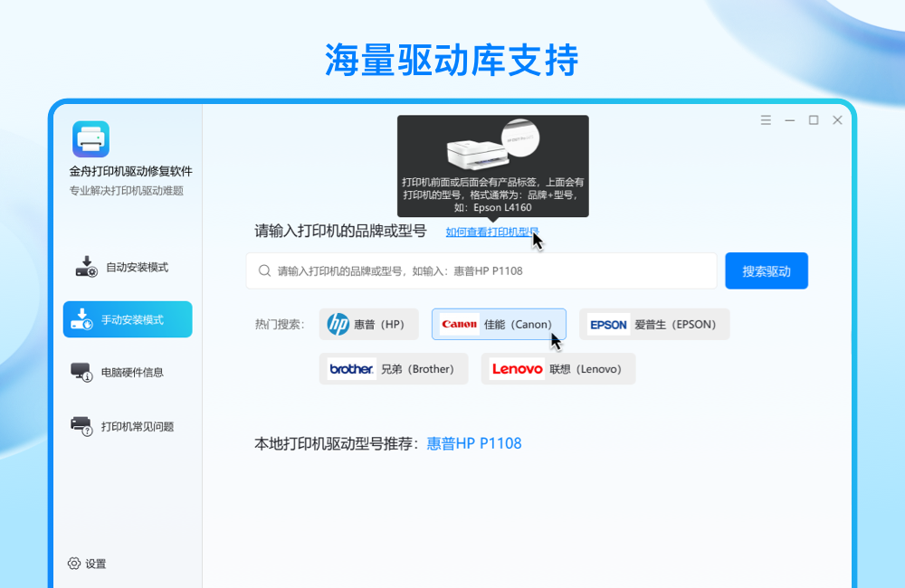Select 爱普生 (EPSON) hot search brand
This screenshot has width=905, height=588.
[x=653, y=324]
